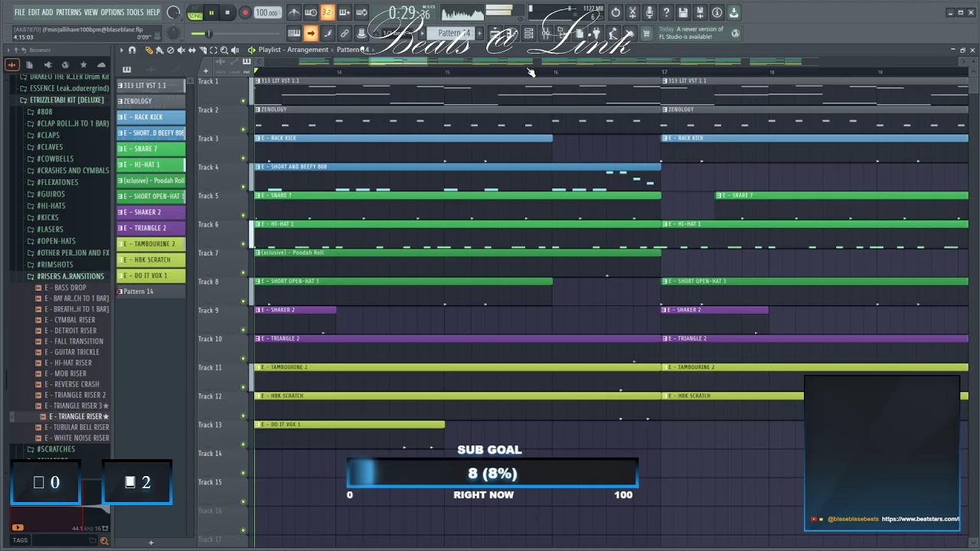Toggle mute LED on Track 11
Viewport: 980px width, 551px height.
click(x=243, y=387)
